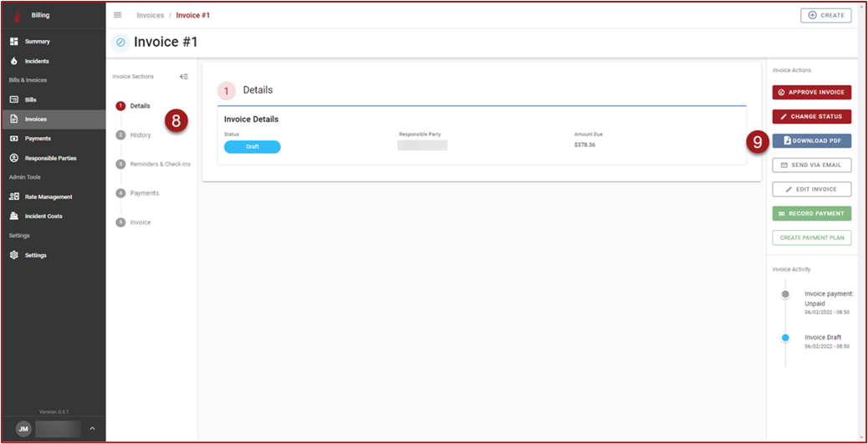Viewport: 868px width, 444px height.
Task: Open Responsible Parties person icon
Action: tap(14, 158)
